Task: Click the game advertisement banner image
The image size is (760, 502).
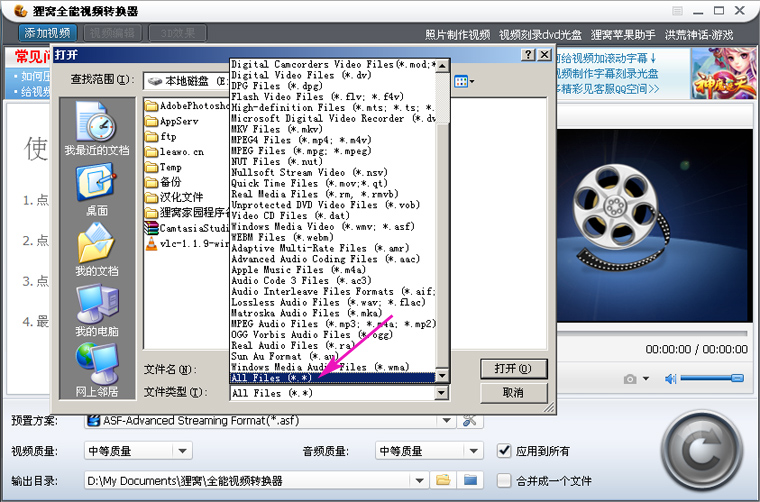Action: tap(724, 73)
